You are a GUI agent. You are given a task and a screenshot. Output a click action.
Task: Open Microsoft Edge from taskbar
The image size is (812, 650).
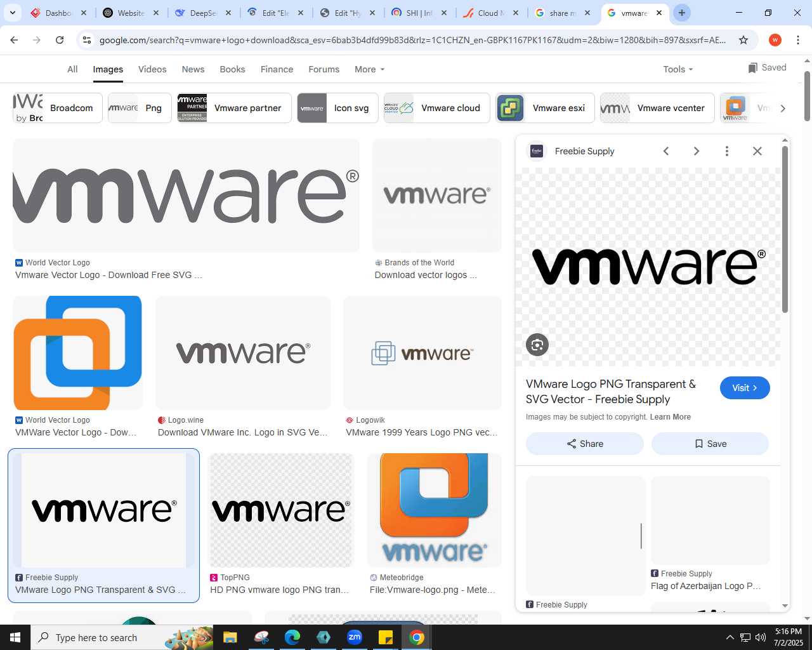tap(292, 637)
